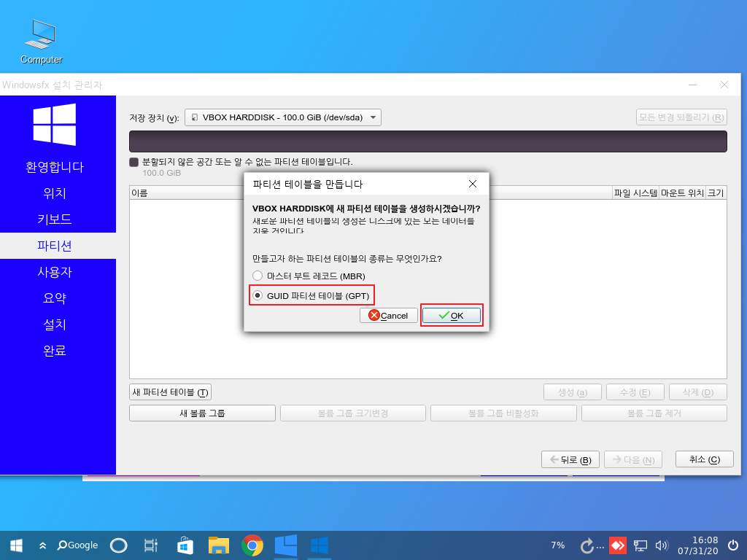Click 새 파티션 테이블 (T) button
This screenshot has height=560, width=747.
(x=170, y=392)
